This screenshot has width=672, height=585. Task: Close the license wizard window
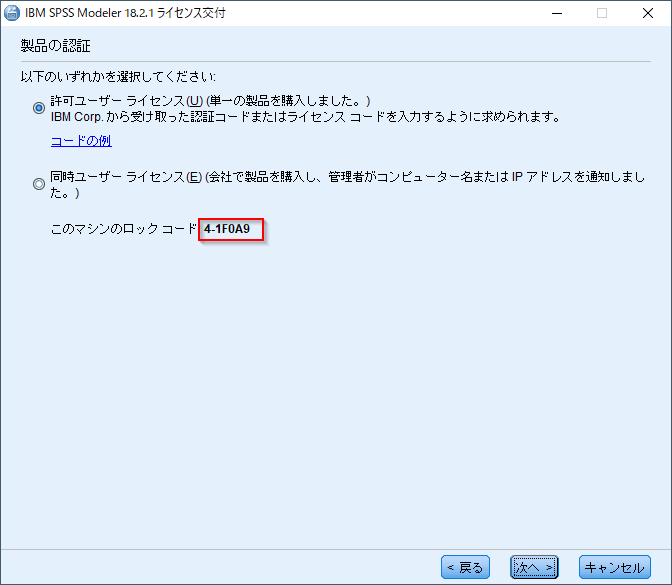click(648, 13)
